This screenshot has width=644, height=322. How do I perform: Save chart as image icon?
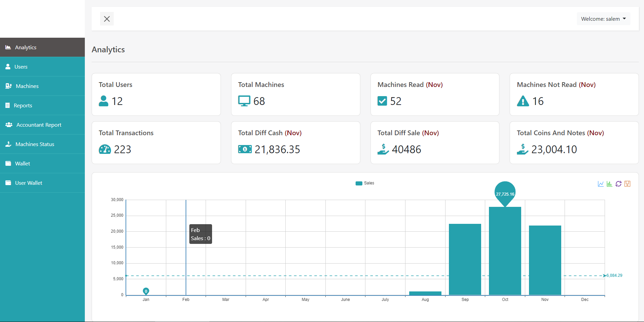pyautogui.click(x=627, y=184)
